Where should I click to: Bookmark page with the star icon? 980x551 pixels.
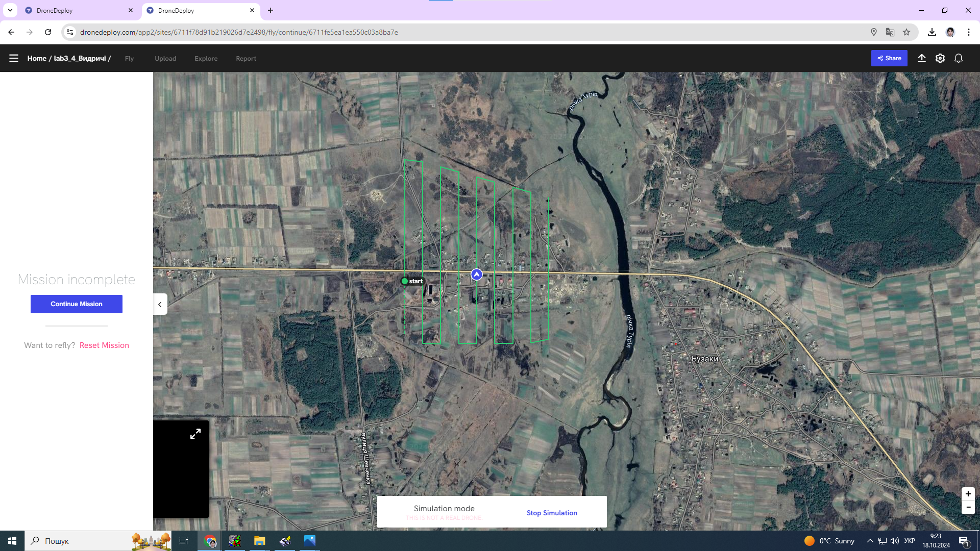(x=906, y=32)
